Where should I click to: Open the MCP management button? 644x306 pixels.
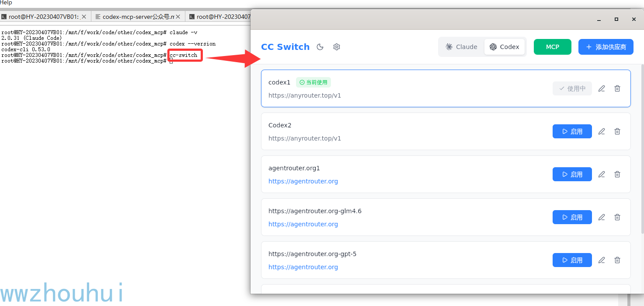(x=553, y=47)
